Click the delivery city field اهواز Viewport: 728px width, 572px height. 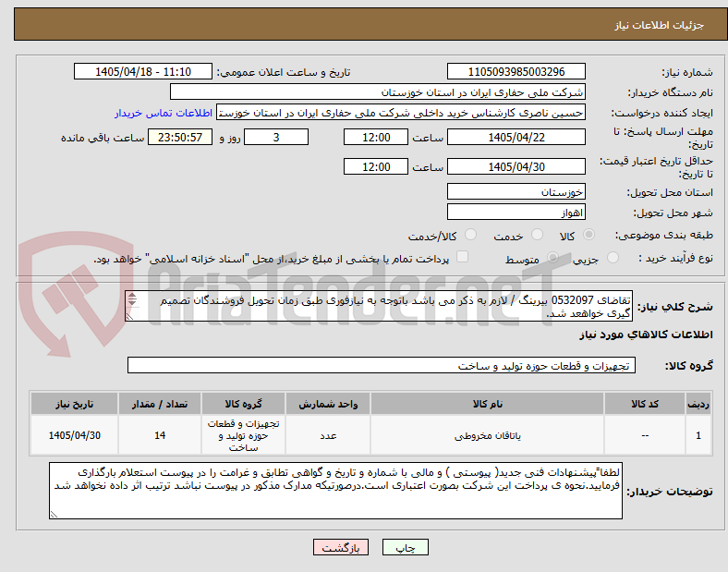pyautogui.click(x=516, y=213)
